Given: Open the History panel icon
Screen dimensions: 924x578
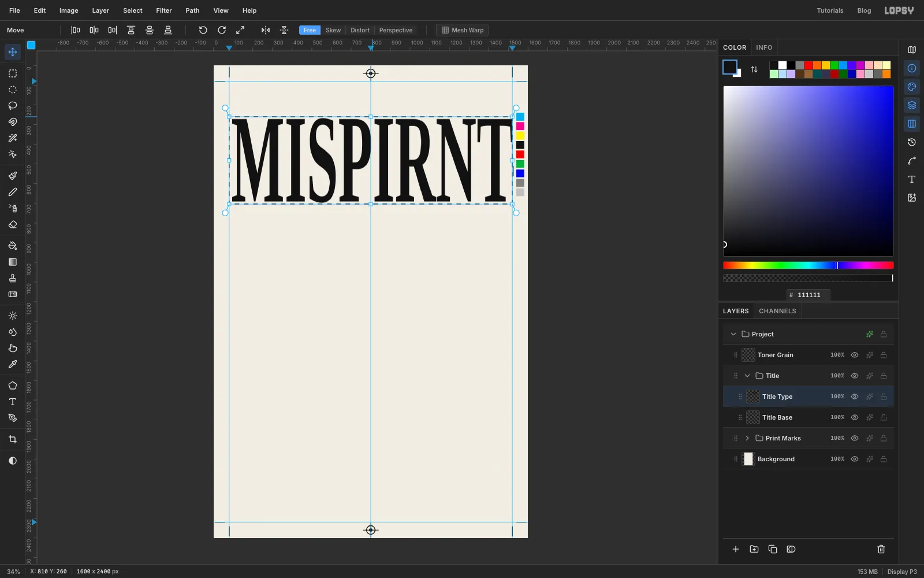Looking at the screenshot, I should click(x=912, y=142).
